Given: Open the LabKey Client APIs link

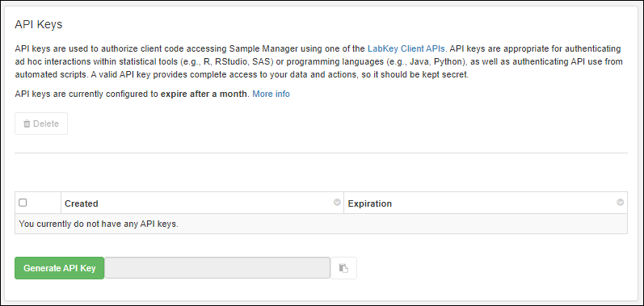Looking at the screenshot, I should [406, 48].
